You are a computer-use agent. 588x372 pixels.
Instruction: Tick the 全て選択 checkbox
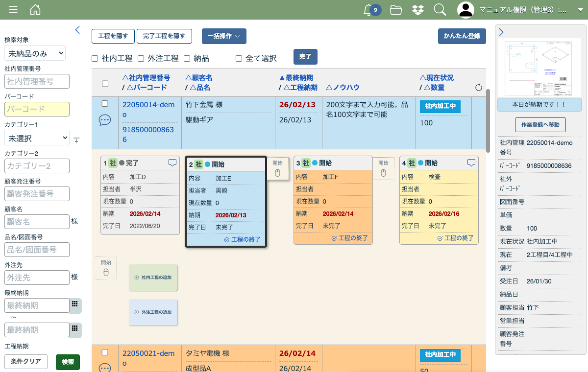click(x=239, y=59)
